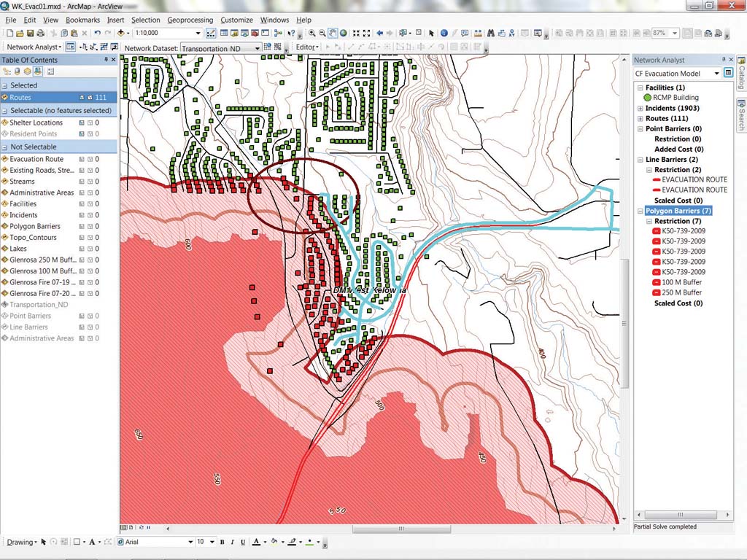Viewport: 747px width, 560px height.
Task: Create a new map document
Action: click(x=9, y=34)
